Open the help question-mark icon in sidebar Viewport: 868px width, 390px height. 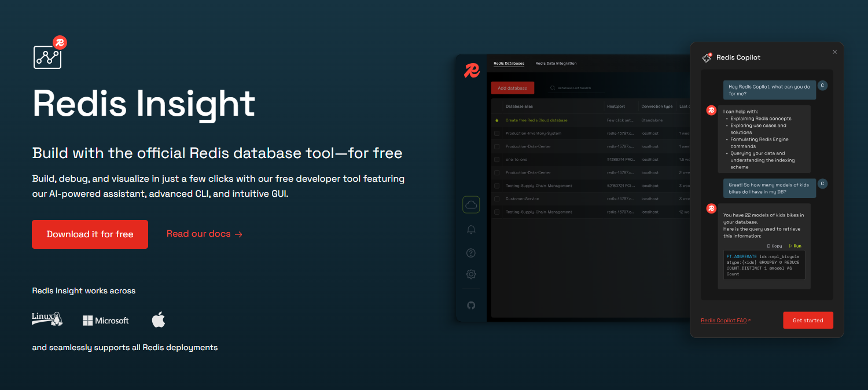tap(471, 253)
